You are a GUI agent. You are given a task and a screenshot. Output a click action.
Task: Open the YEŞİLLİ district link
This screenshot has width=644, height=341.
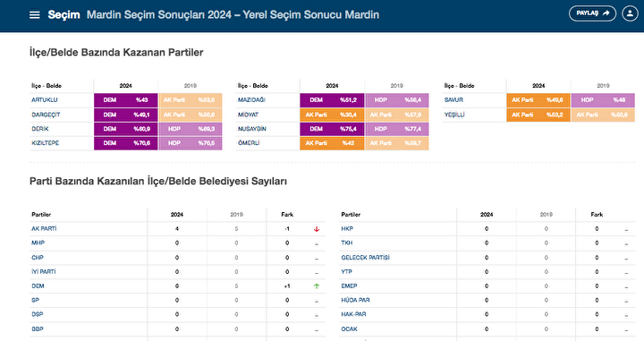tap(454, 115)
